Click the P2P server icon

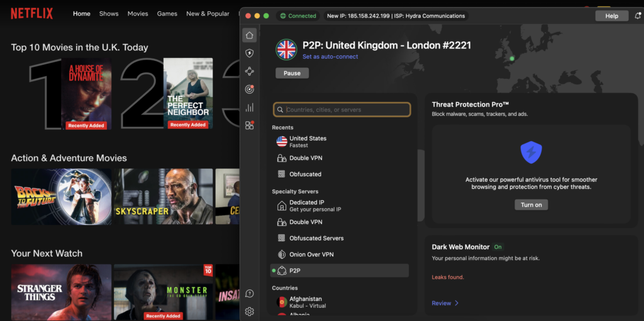pos(282,271)
